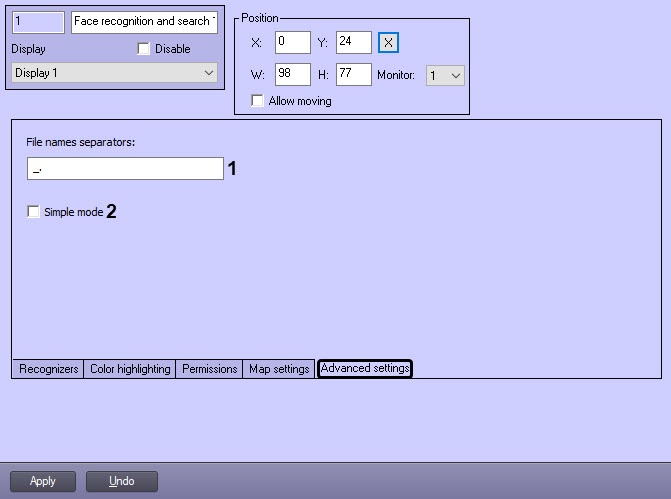Click the object ID number field
The height and width of the screenshot is (499, 671).
pos(38,21)
